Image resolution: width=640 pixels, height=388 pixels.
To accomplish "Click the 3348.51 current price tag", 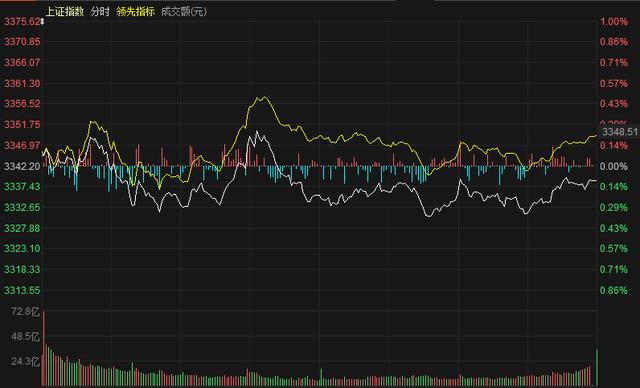I will point(619,131).
